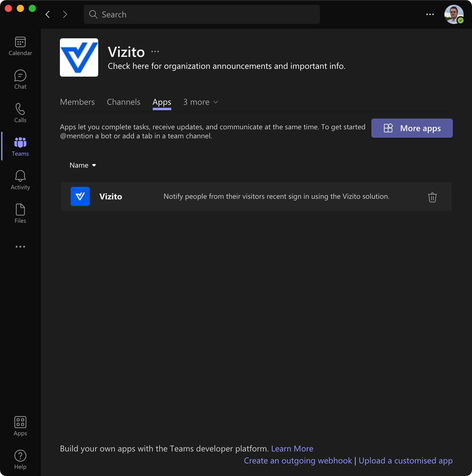Open the Activity bell feed
The height and width of the screenshot is (476, 472).
coord(20,180)
